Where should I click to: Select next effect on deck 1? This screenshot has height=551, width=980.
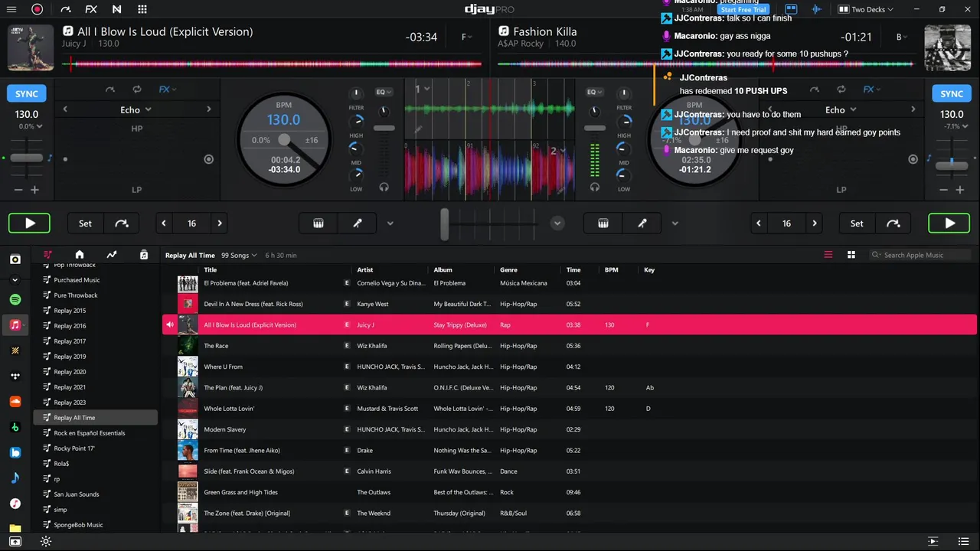pyautogui.click(x=209, y=109)
